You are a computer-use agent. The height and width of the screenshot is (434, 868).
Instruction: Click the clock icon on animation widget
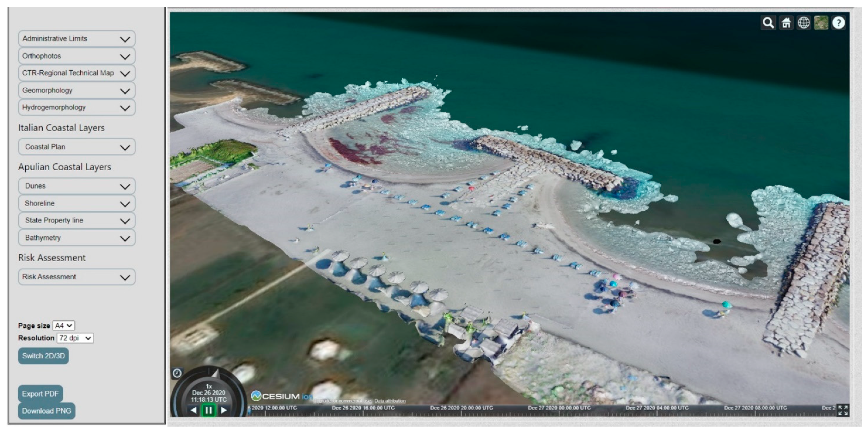177,373
